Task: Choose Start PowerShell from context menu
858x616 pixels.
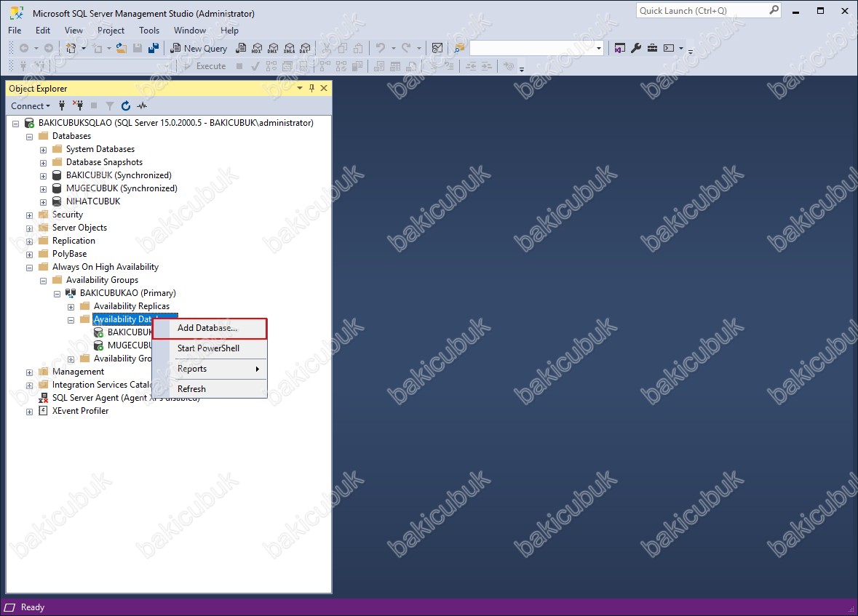Action: point(210,348)
